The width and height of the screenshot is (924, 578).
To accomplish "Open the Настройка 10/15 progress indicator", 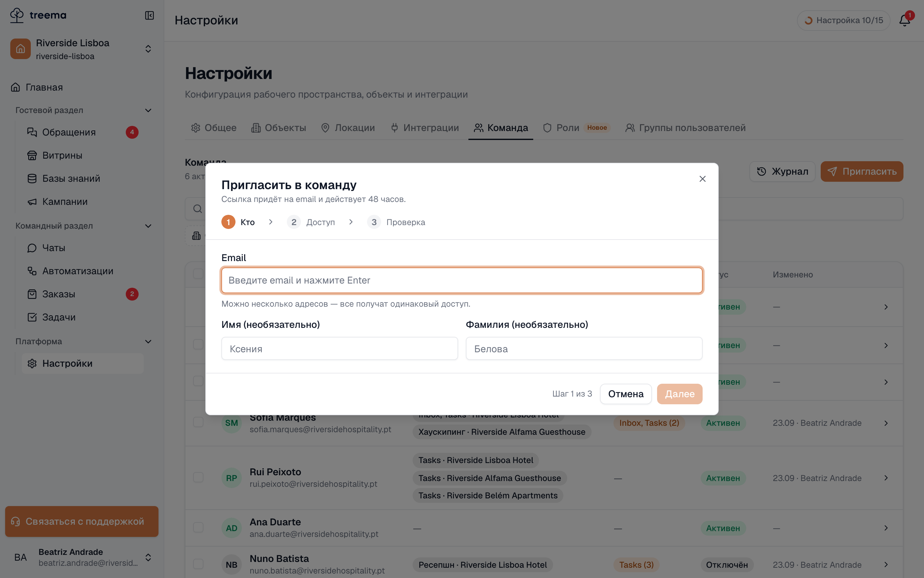I will [x=844, y=20].
